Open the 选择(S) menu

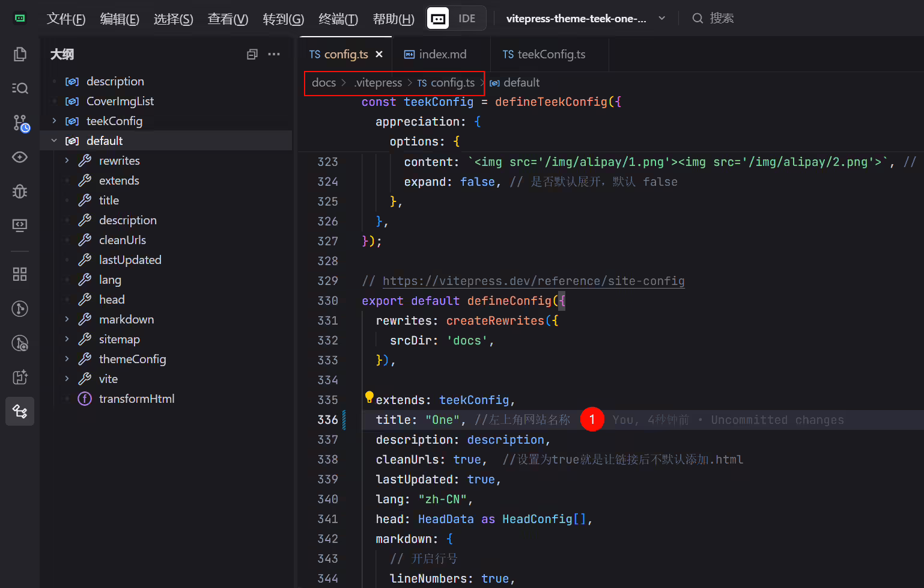coord(173,19)
